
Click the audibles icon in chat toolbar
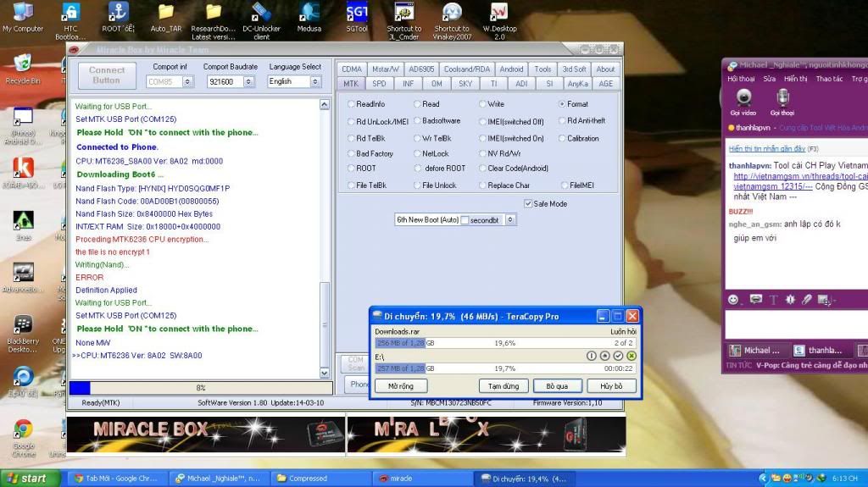pyautogui.click(x=755, y=299)
